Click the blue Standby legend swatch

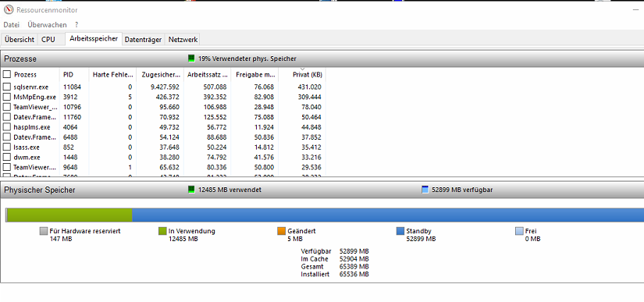tap(400, 231)
